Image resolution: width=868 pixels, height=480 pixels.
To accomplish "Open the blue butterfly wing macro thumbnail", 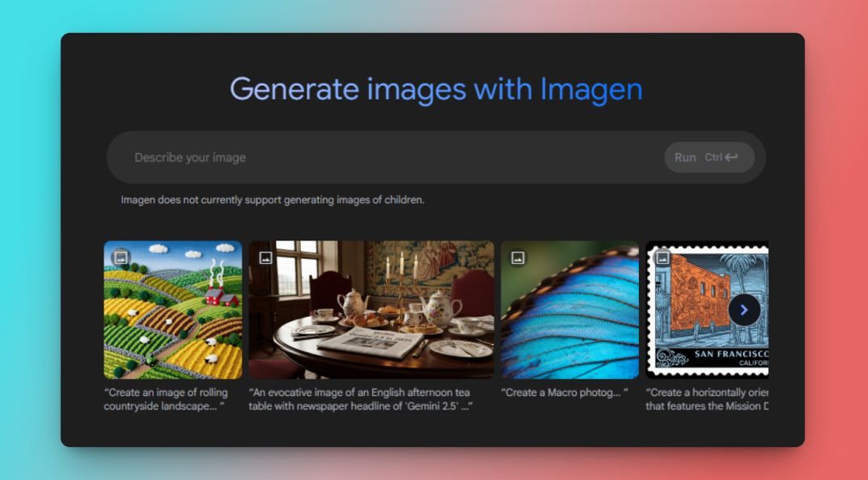I will tap(569, 309).
